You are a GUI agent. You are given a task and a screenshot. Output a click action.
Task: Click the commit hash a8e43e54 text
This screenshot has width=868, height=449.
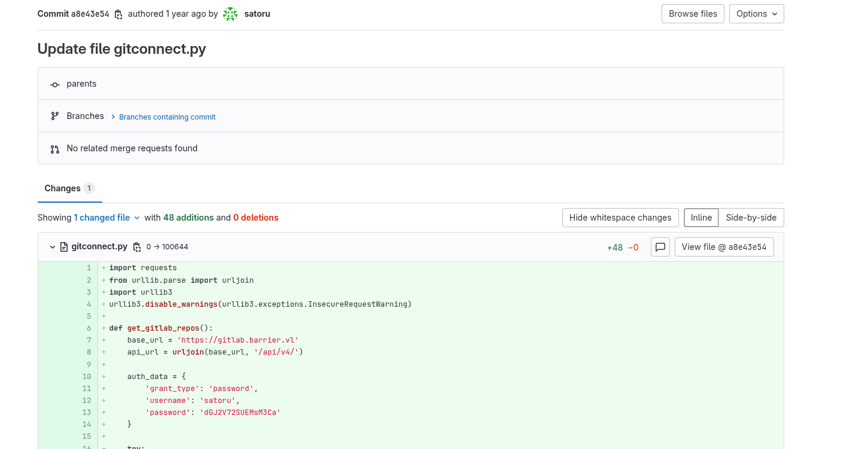[x=90, y=14]
